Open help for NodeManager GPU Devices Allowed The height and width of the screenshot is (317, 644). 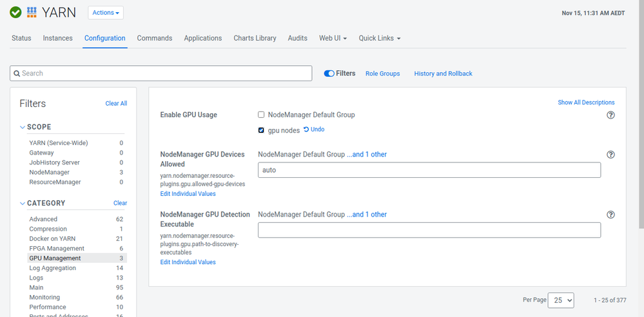(x=610, y=155)
